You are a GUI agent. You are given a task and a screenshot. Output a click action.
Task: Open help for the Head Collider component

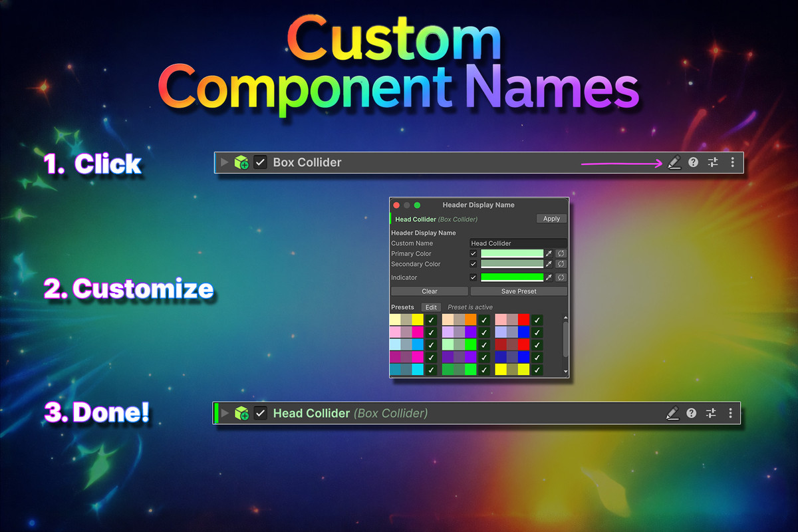coord(692,413)
